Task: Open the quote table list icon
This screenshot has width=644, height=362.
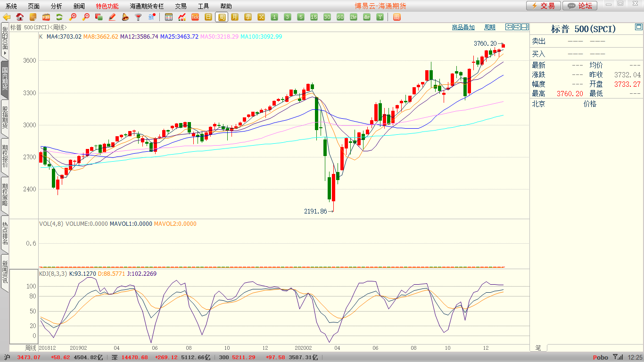Action: click(x=169, y=17)
